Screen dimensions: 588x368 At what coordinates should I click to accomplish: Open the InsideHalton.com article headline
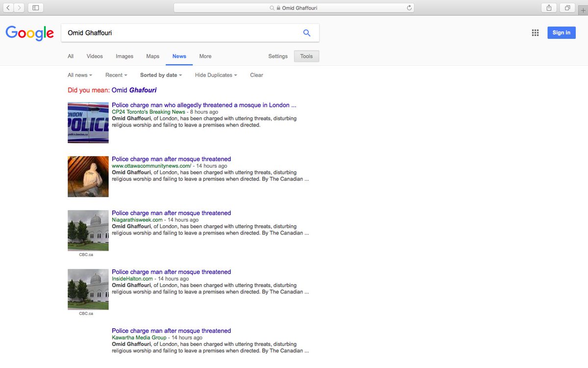point(171,272)
